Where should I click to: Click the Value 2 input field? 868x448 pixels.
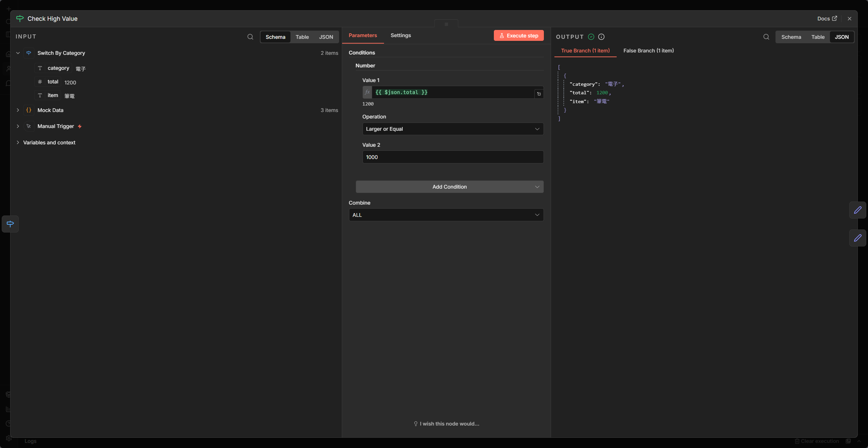[x=452, y=157]
